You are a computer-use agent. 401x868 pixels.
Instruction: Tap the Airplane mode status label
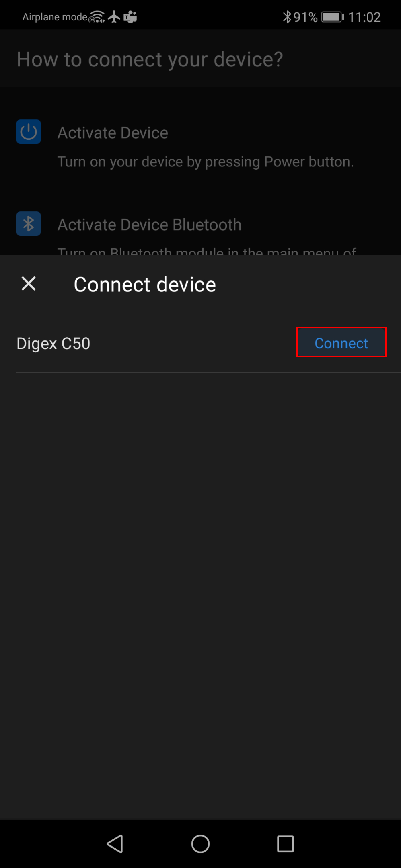[x=55, y=17]
